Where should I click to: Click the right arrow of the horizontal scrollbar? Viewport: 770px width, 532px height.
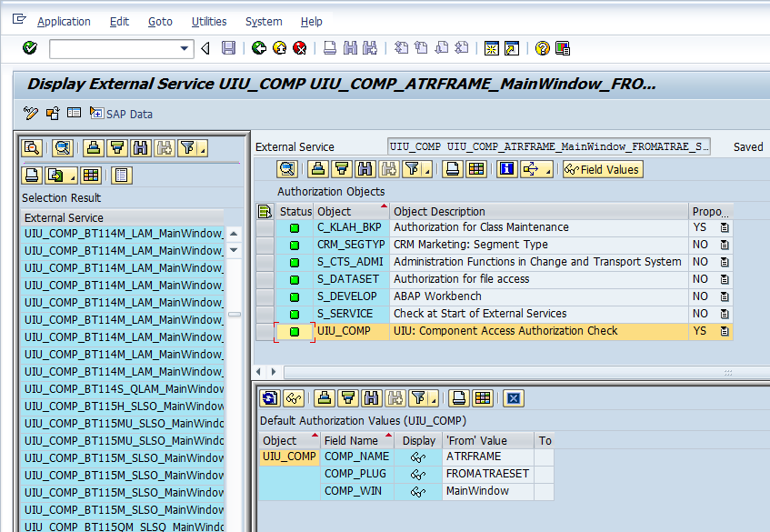274,372
